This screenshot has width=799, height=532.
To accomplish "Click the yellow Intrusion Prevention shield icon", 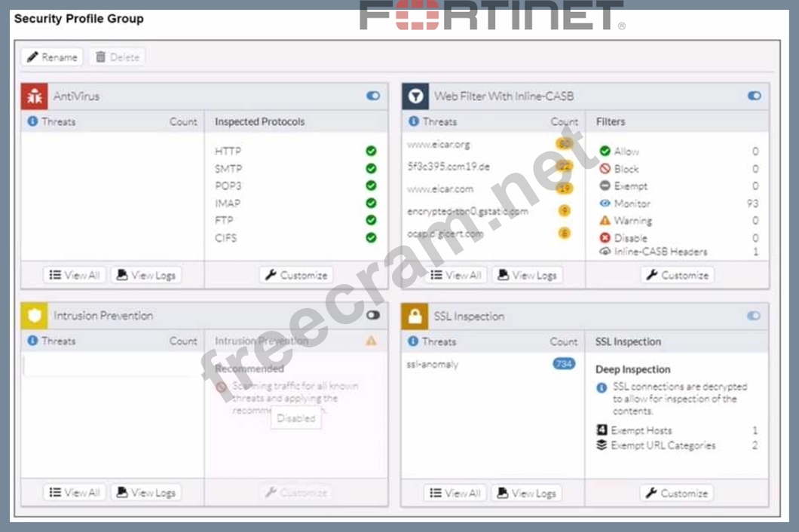I will (35, 316).
